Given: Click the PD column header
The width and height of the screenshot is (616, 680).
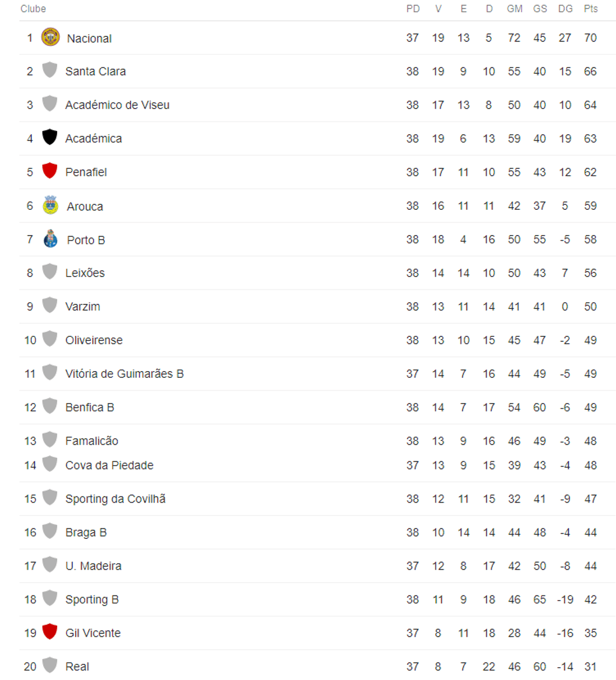Looking at the screenshot, I should [413, 9].
